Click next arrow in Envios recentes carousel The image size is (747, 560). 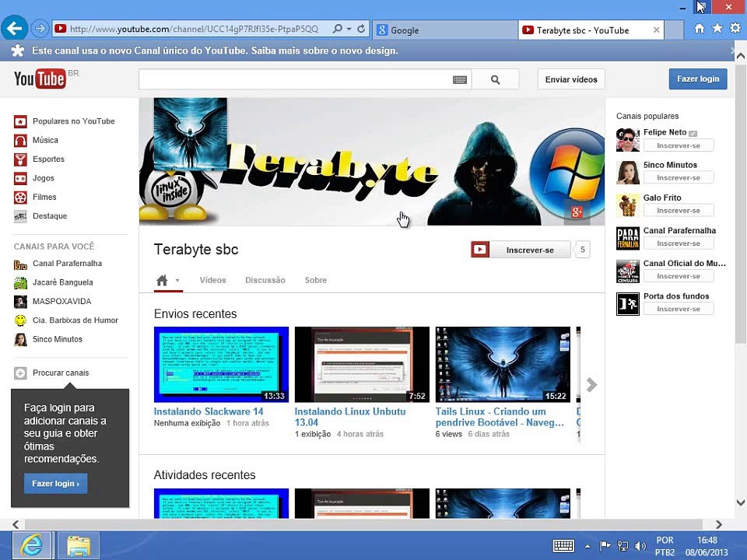click(x=591, y=385)
